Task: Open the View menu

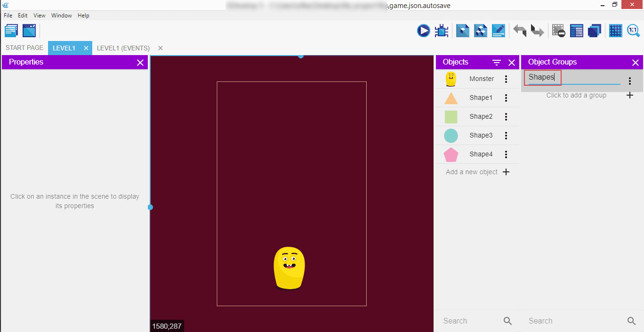Action: click(40, 16)
